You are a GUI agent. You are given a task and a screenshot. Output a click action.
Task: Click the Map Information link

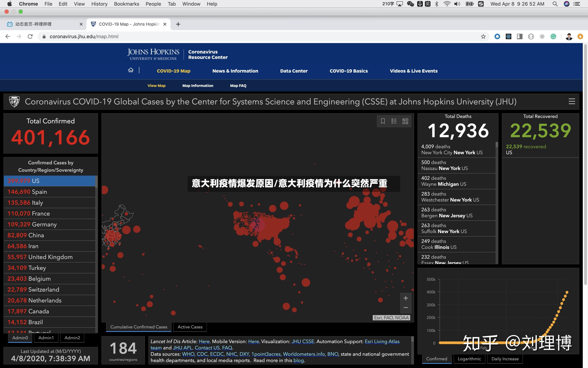click(x=198, y=86)
